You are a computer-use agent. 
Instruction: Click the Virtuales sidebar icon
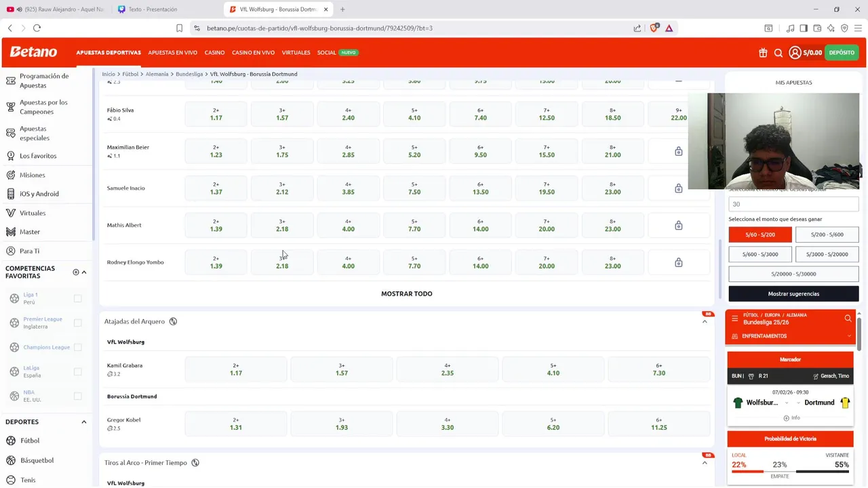(10, 213)
